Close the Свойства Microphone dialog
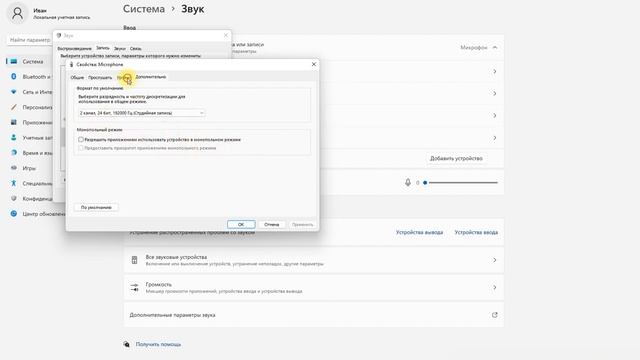 click(x=313, y=64)
